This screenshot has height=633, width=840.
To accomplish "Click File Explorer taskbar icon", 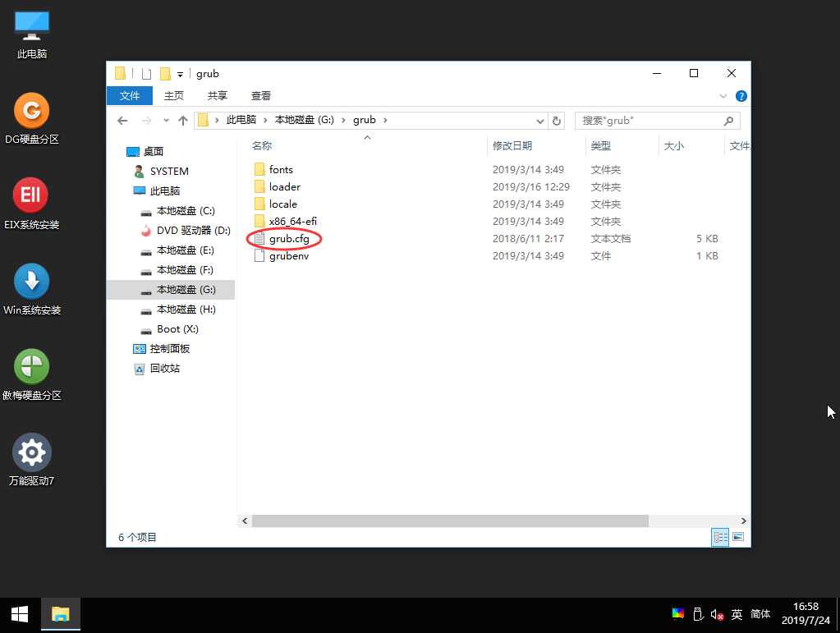I will pos(61,614).
